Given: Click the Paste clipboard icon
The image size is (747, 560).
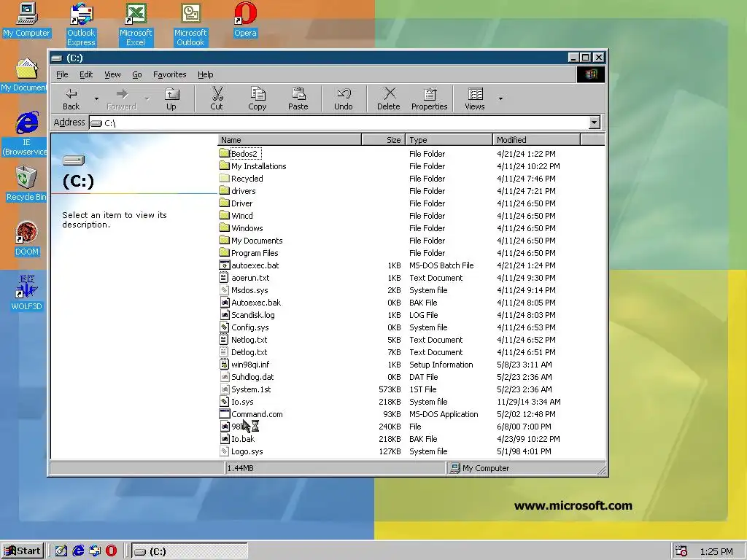Looking at the screenshot, I should click(x=298, y=94).
